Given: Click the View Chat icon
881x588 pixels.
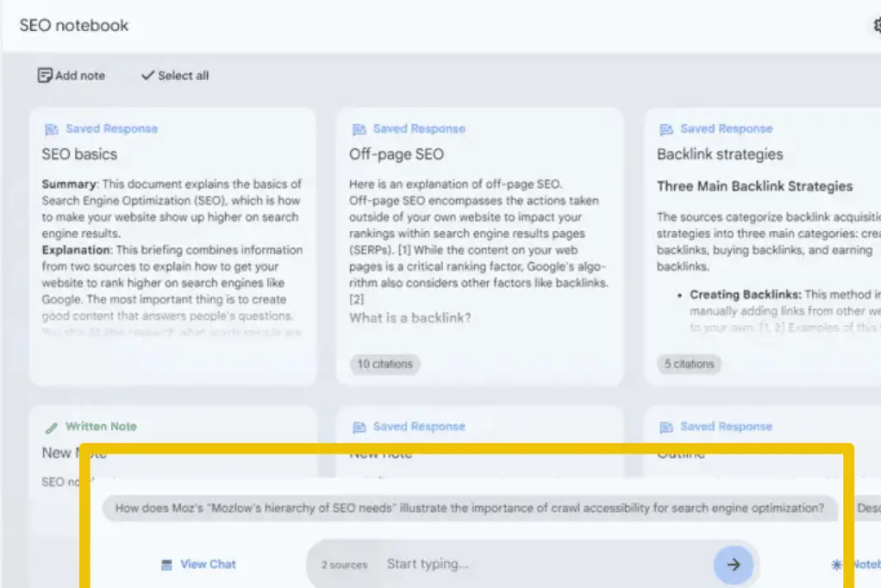Looking at the screenshot, I should tap(167, 565).
